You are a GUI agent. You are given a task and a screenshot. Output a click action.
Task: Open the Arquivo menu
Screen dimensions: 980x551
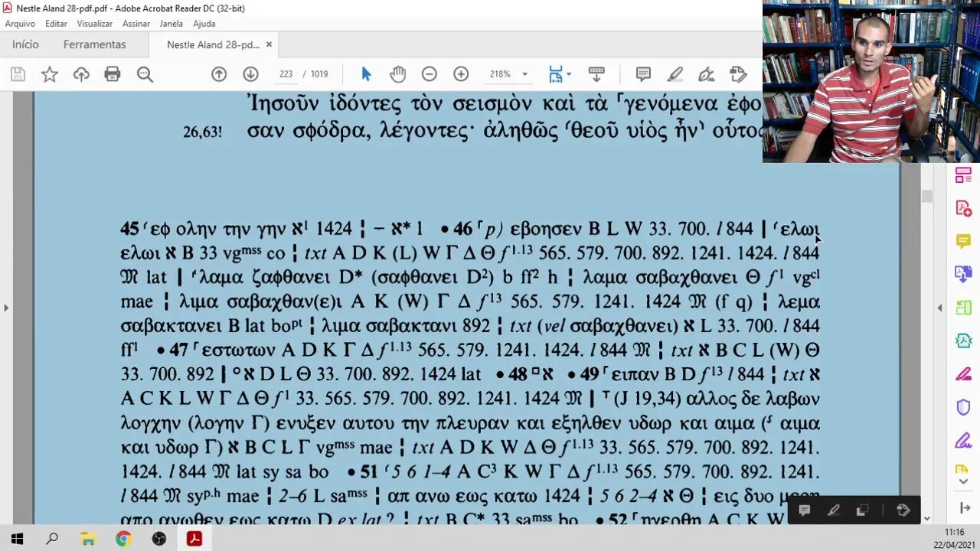point(20,24)
